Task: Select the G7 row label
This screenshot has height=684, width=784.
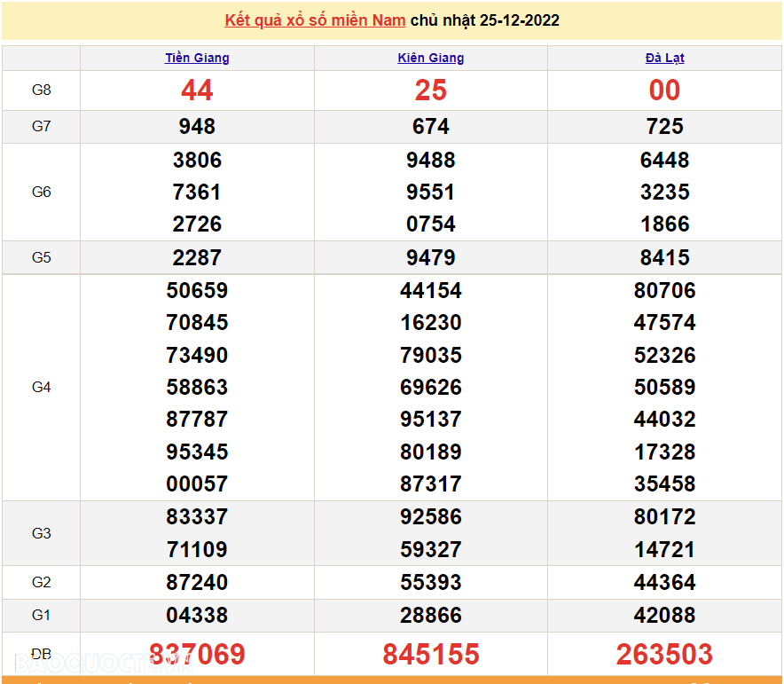Action: (x=42, y=127)
